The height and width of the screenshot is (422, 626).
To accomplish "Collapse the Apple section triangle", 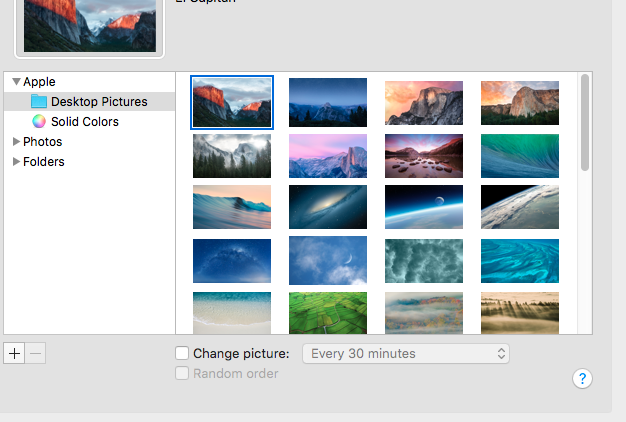I will click(x=16, y=81).
